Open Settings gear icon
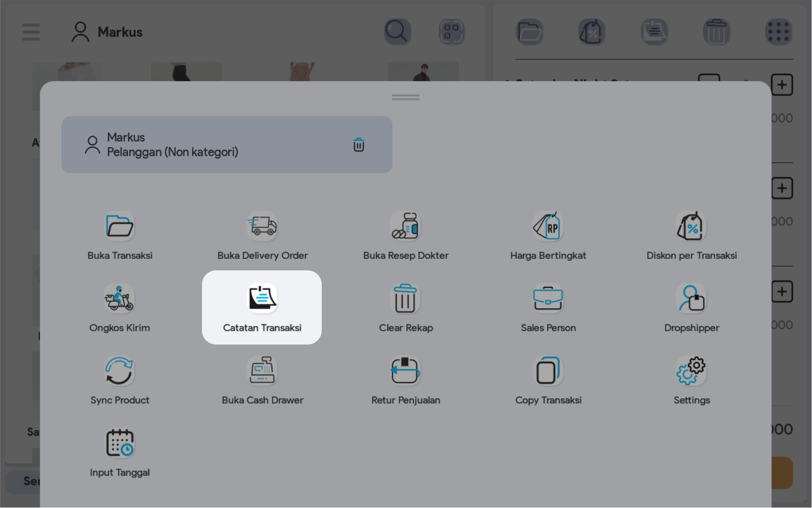The image size is (812, 508). pos(691,371)
